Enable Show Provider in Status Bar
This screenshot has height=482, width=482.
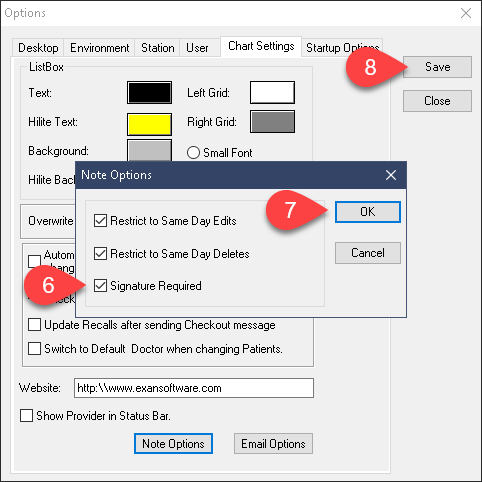pos(26,416)
